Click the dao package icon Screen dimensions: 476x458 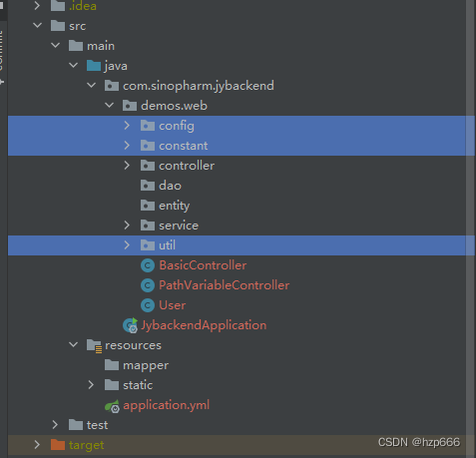pos(148,186)
